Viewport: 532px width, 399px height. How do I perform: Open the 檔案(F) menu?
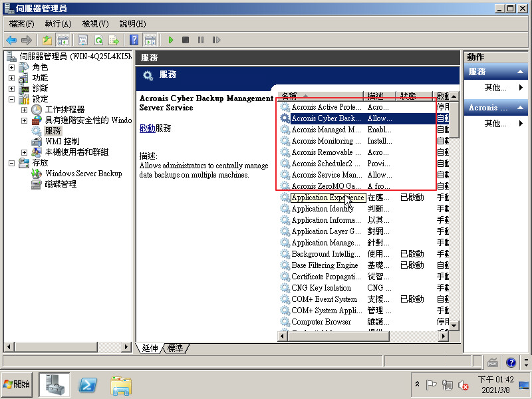[22, 24]
